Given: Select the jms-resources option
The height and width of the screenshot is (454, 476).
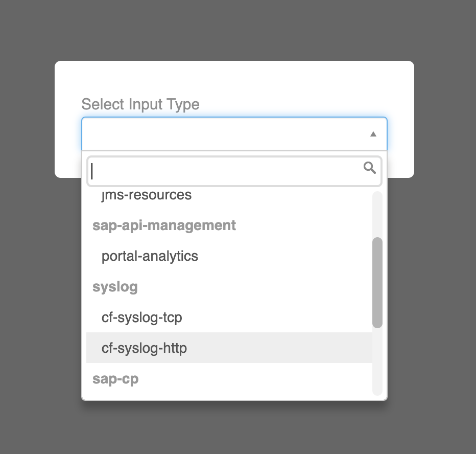Looking at the screenshot, I should pos(147,195).
